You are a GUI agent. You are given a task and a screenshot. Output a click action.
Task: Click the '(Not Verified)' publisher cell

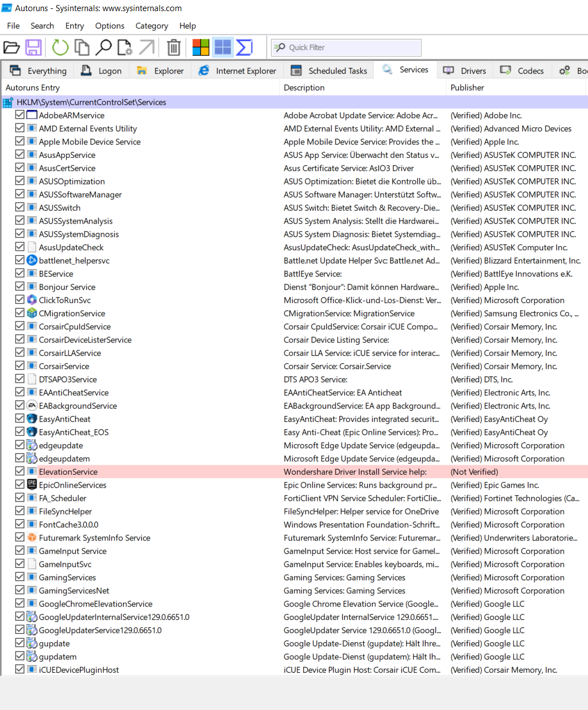click(475, 472)
